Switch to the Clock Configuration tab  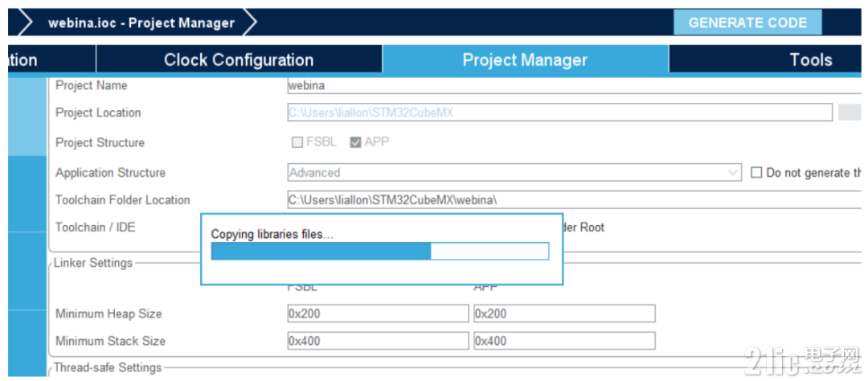tap(239, 59)
